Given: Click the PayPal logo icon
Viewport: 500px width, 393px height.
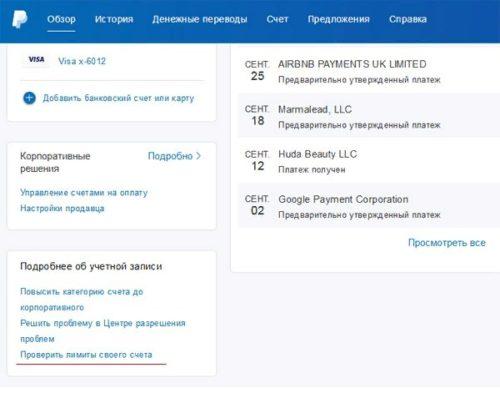Looking at the screenshot, I should (x=19, y=19).
